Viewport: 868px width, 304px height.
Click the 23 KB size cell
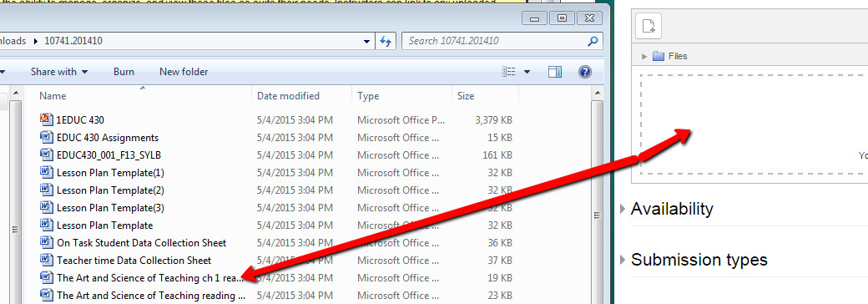(499, 296)
